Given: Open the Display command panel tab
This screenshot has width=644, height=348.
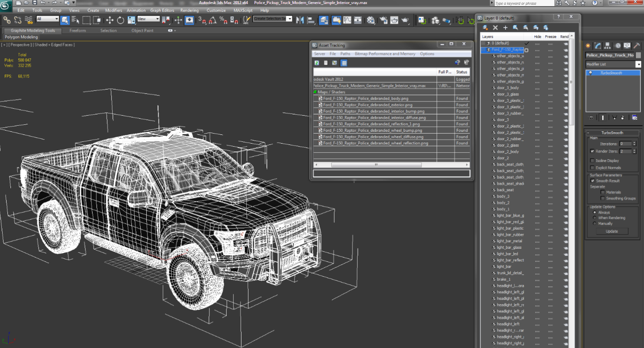Looking at the screenshot, I should (627, 46).
